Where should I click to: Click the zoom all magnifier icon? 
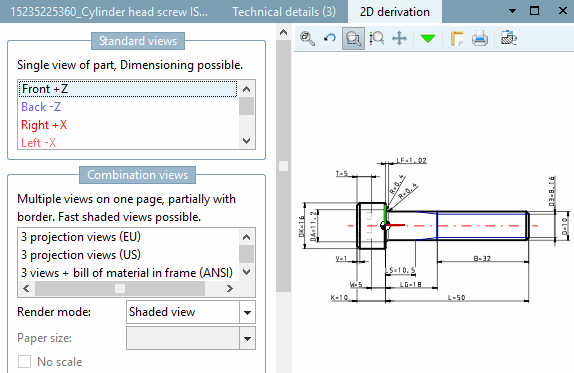coord(307,38)
